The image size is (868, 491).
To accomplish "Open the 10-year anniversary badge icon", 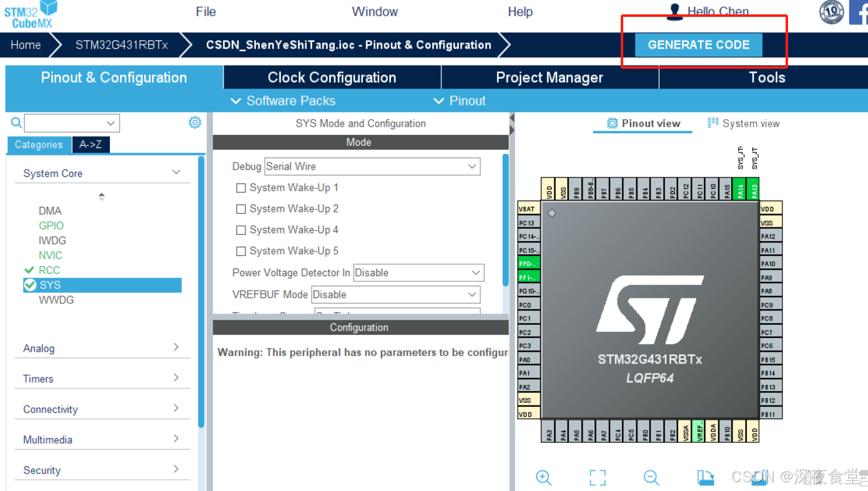I will click(831, 12).
